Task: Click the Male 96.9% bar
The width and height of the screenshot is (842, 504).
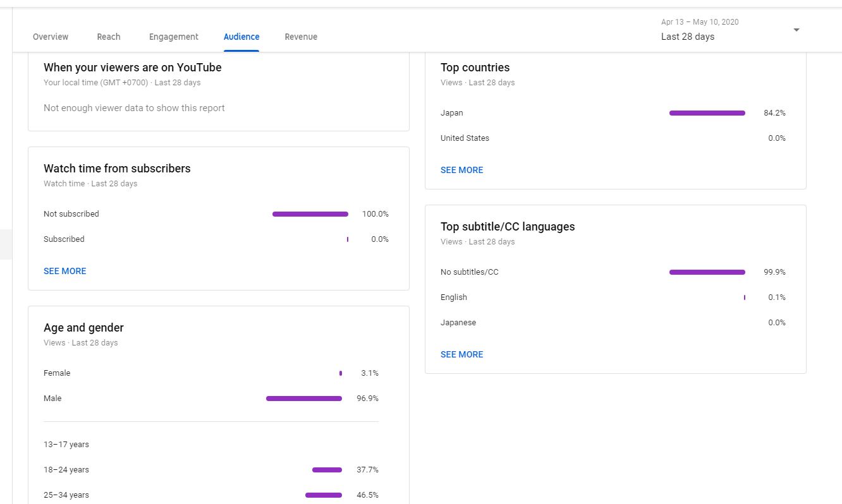Action: 304,399
